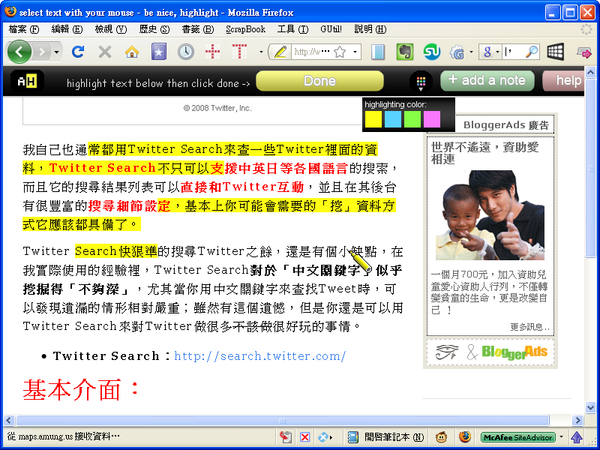The image size is (600, 450).
Task: Click the red arrow clipboard status bar icon
Action: tap(285, 437)
